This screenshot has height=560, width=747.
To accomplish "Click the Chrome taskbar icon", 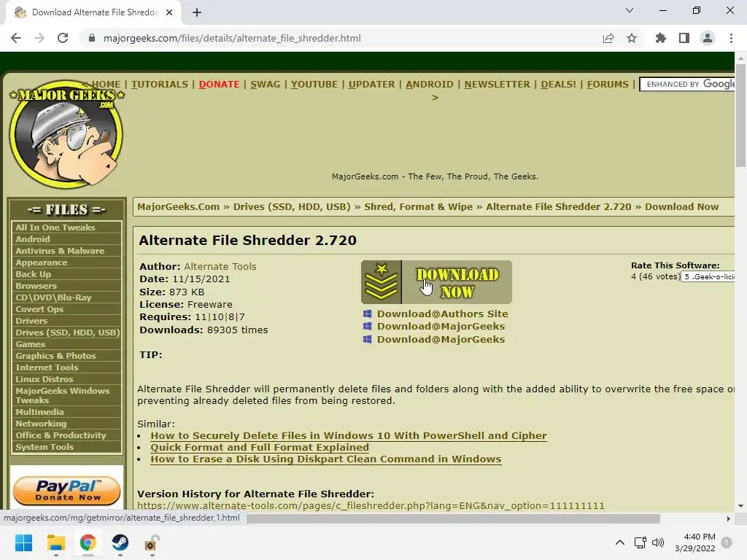I will [x=88, y=542].
